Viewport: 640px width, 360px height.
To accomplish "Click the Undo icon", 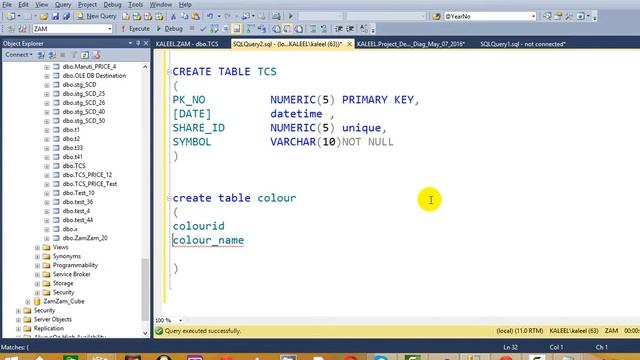I will point(210,16).
